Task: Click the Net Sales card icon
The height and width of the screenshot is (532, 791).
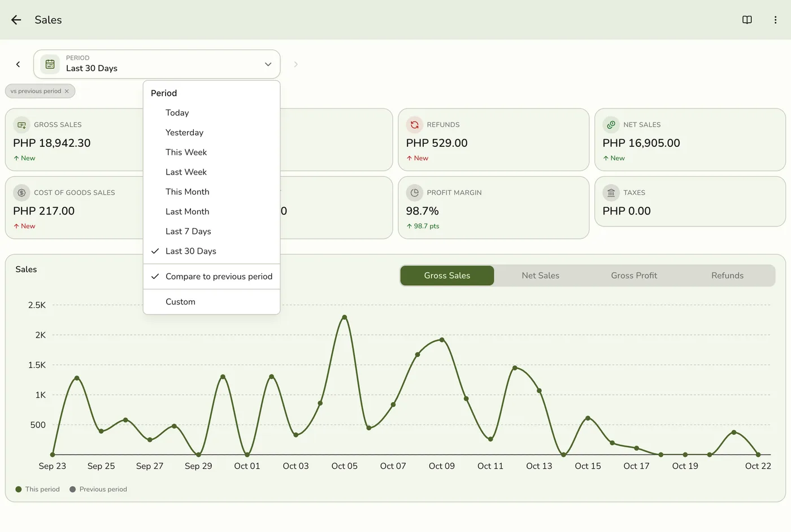Action: tap(611, 125)
